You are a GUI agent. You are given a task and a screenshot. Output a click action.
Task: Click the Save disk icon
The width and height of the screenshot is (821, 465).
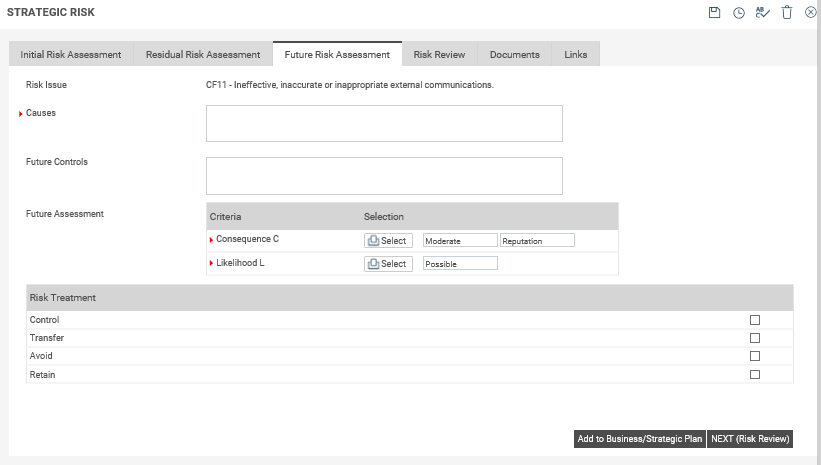click(714, 12)
